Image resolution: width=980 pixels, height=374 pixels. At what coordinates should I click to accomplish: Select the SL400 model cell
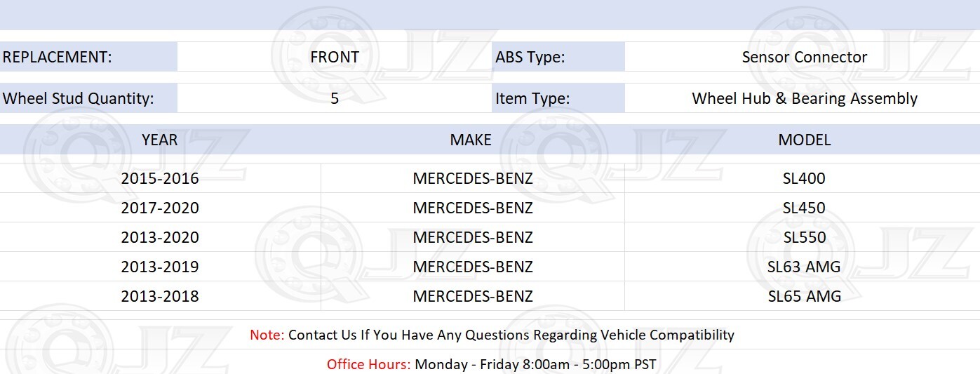coord(804,178)
